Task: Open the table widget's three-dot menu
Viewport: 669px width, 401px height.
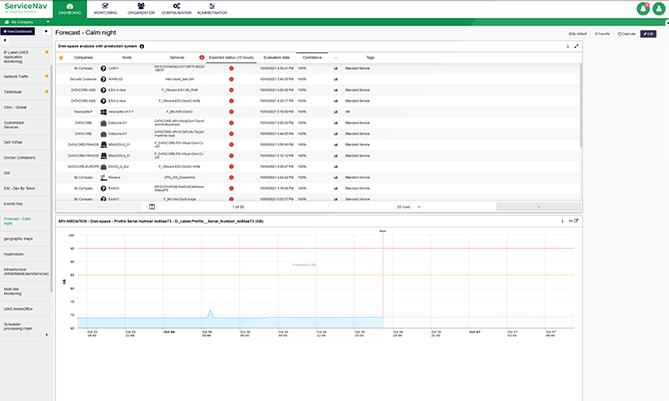Action: pos(567,46)
